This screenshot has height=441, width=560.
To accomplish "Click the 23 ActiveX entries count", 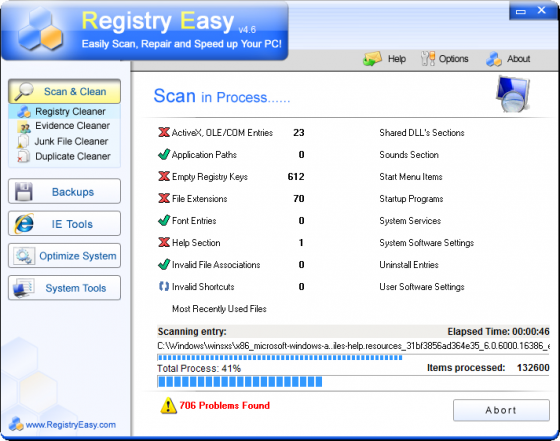I will click(x=299, y=132).
